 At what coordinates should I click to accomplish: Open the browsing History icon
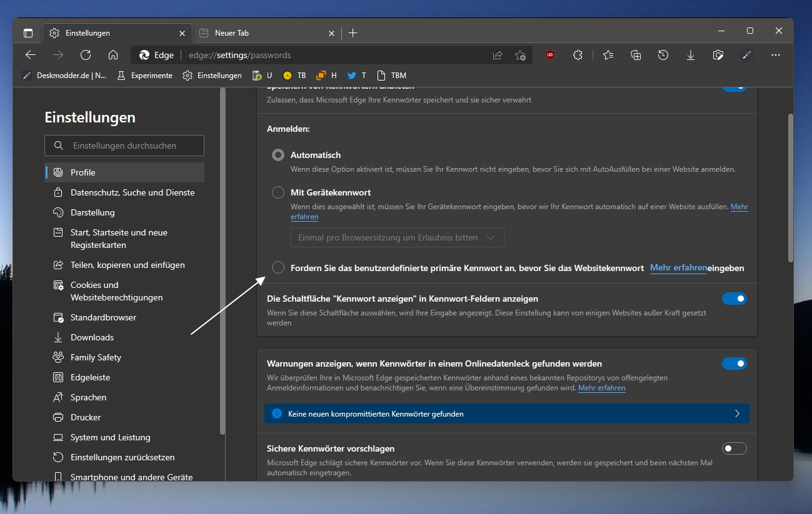663,55
